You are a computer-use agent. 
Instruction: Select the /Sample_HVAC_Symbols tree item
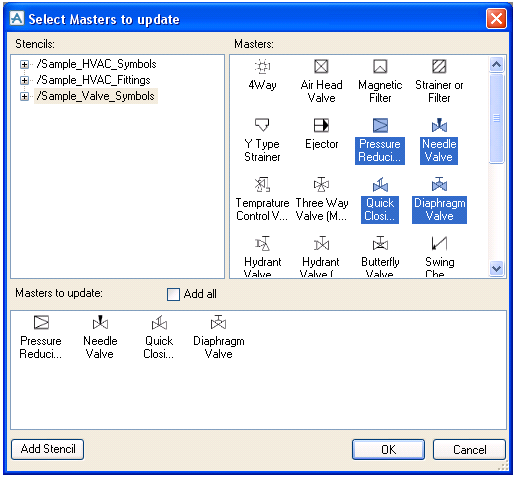96,64
